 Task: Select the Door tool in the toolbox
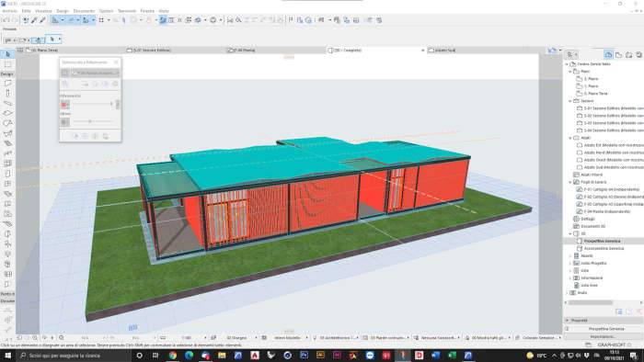pos(7,174)
